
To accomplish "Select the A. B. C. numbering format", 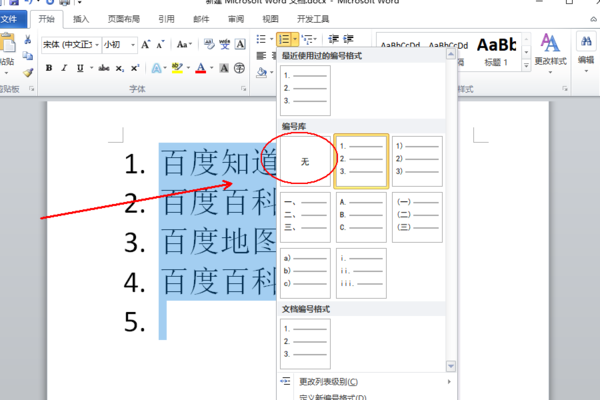I will point(361,217).
